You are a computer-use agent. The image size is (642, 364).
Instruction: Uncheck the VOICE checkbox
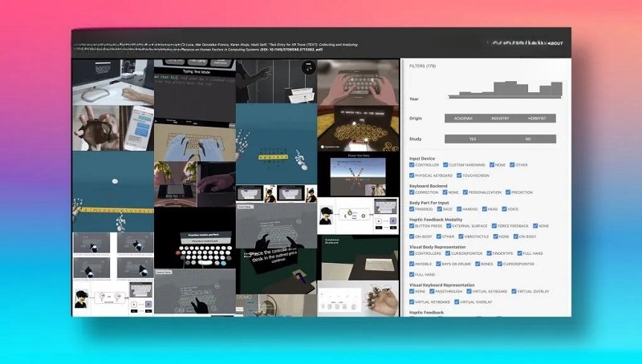pyautogui.click(x=505, y=209)
